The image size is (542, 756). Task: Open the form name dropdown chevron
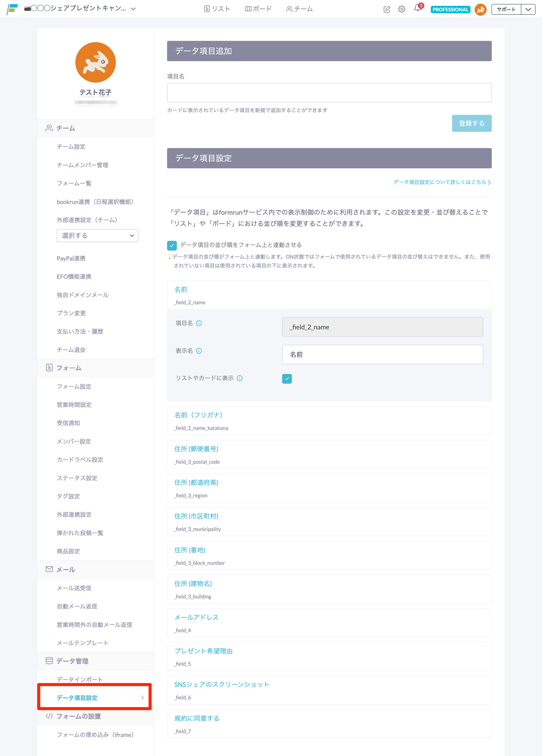pos(133,9)
